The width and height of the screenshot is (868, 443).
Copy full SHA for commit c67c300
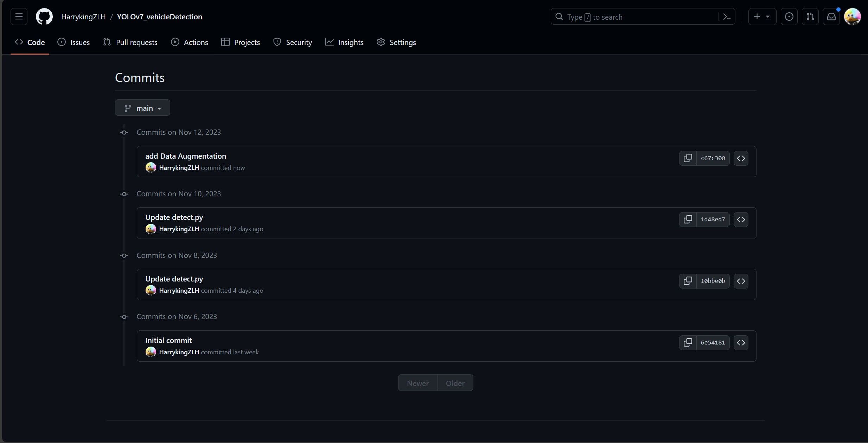coord(688,158)
